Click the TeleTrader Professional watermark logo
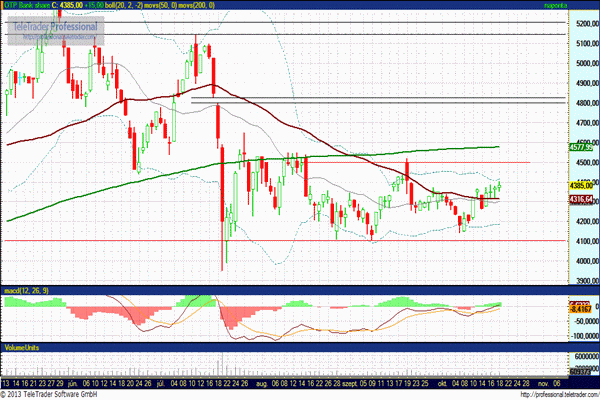 (50, 28)
